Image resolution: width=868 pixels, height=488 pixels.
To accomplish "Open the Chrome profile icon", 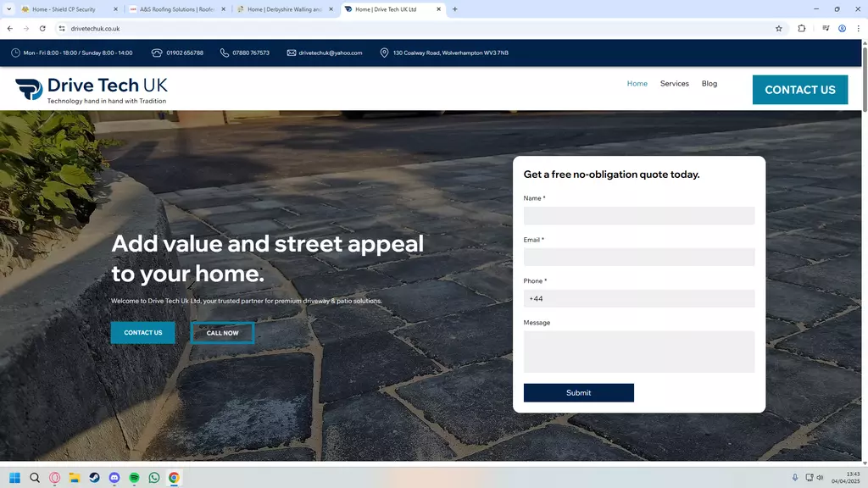I will click(842, 29).
